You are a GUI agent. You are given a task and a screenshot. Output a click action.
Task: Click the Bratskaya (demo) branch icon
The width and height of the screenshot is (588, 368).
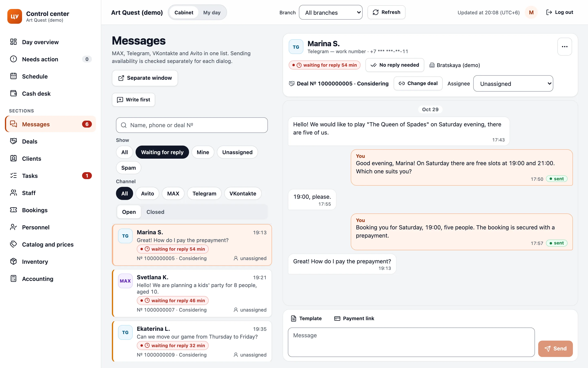click(432, 65)
